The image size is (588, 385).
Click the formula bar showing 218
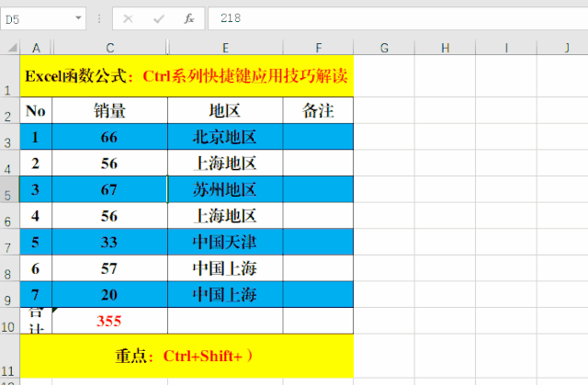tap(398, 18)
